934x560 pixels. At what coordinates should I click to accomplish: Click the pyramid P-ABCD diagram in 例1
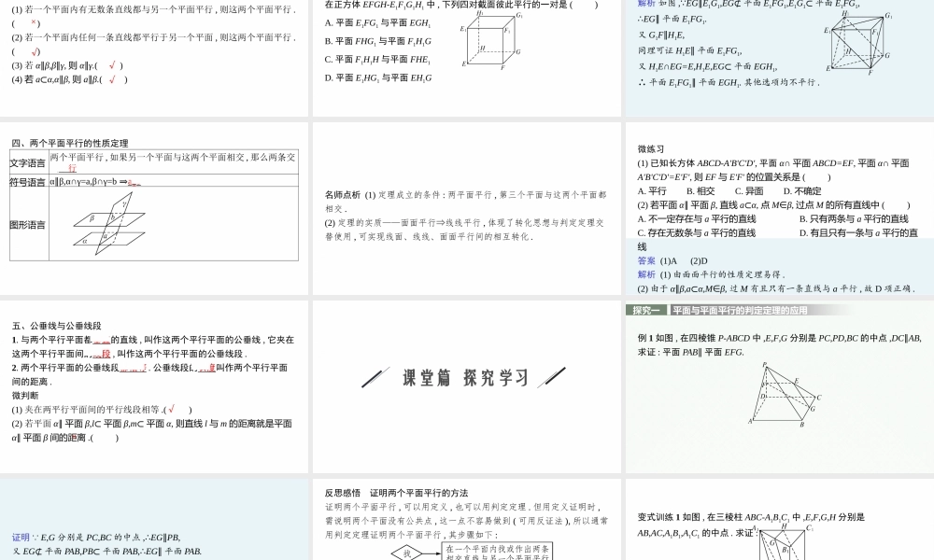click(783, 394)
